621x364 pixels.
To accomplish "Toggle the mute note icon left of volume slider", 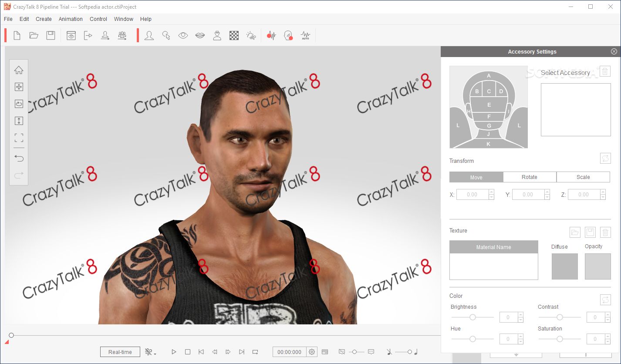I will [x=389, y=352].
